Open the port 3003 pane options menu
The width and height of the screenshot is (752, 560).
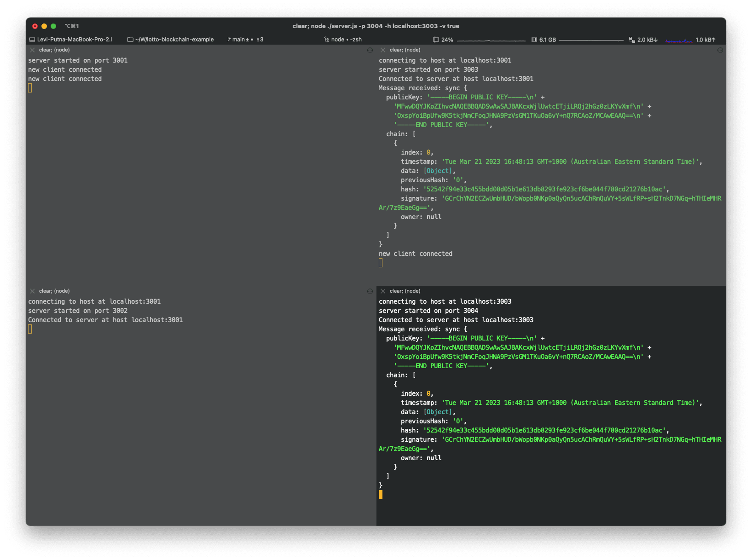(720, 50)
